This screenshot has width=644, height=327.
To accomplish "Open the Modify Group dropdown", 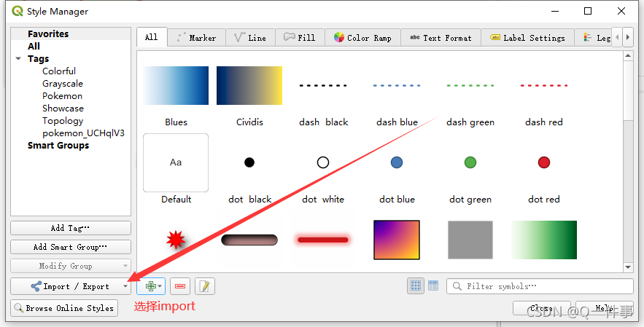I will point(71,266).
